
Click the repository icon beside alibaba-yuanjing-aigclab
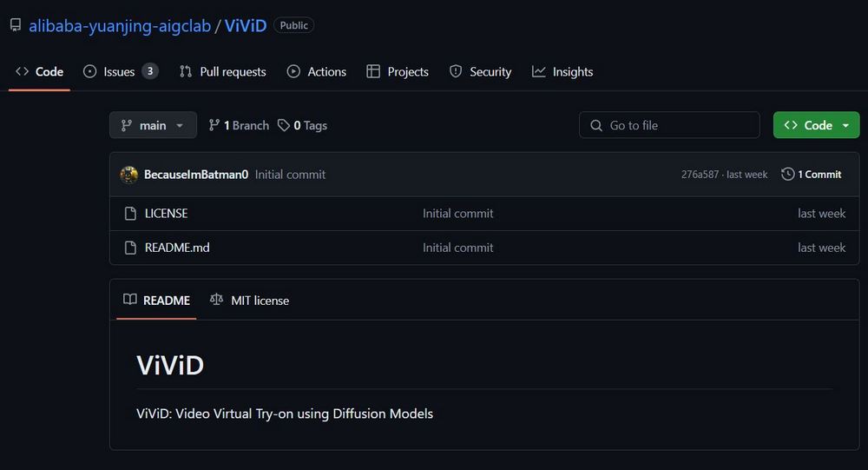(x=16, y=25)
